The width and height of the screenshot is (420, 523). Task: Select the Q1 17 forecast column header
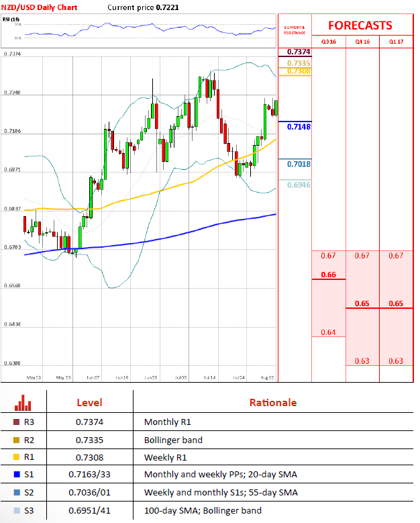pyautogui.click(x=396, y=42)
